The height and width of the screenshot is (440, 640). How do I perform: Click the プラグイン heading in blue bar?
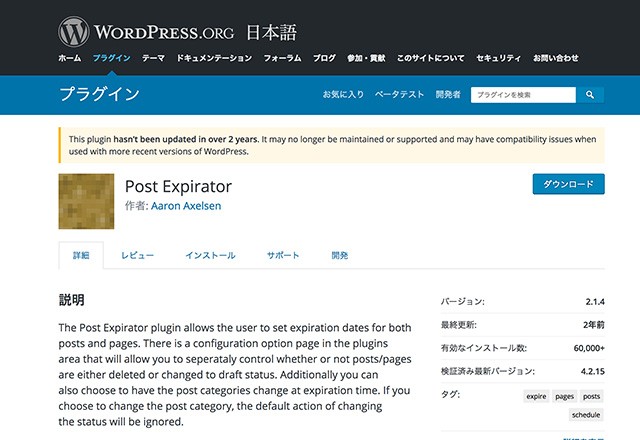(x=99, y=94)
